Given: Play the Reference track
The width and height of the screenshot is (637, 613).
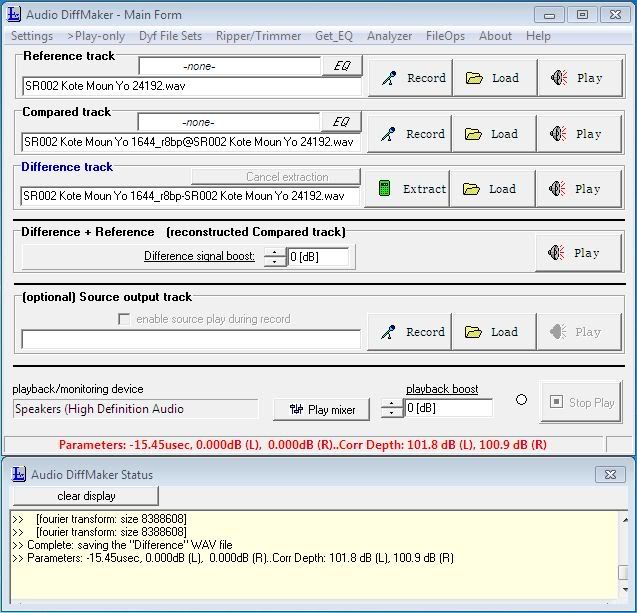Looking at the screenshot, I should coord(580,78).
